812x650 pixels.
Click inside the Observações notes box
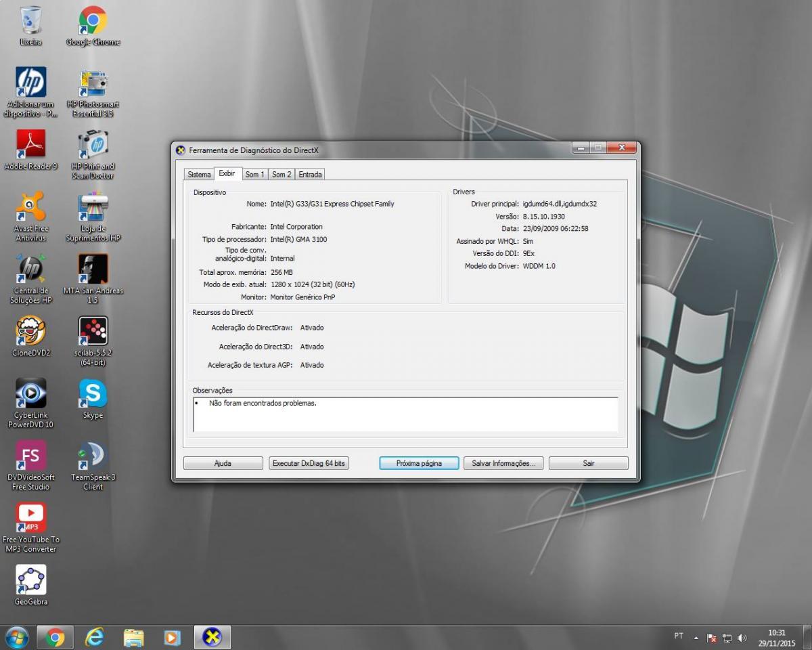405,414
